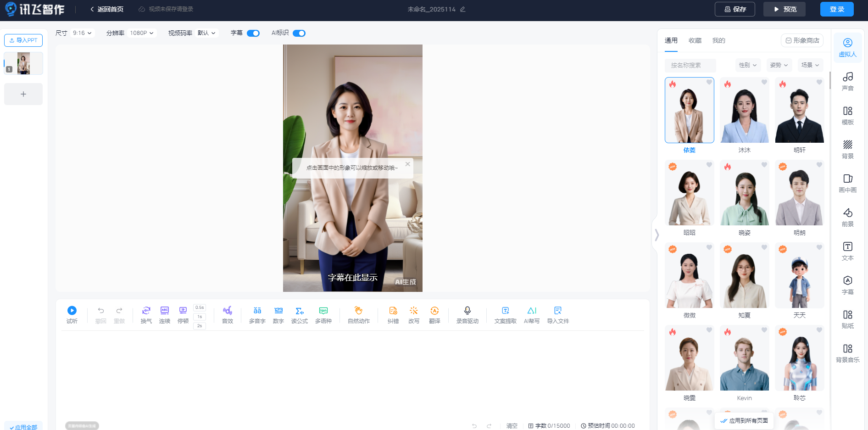Viewport: 868px width, 430px height.
Task: Select the 换气 breath tool
Action: (x=146, y=311)
